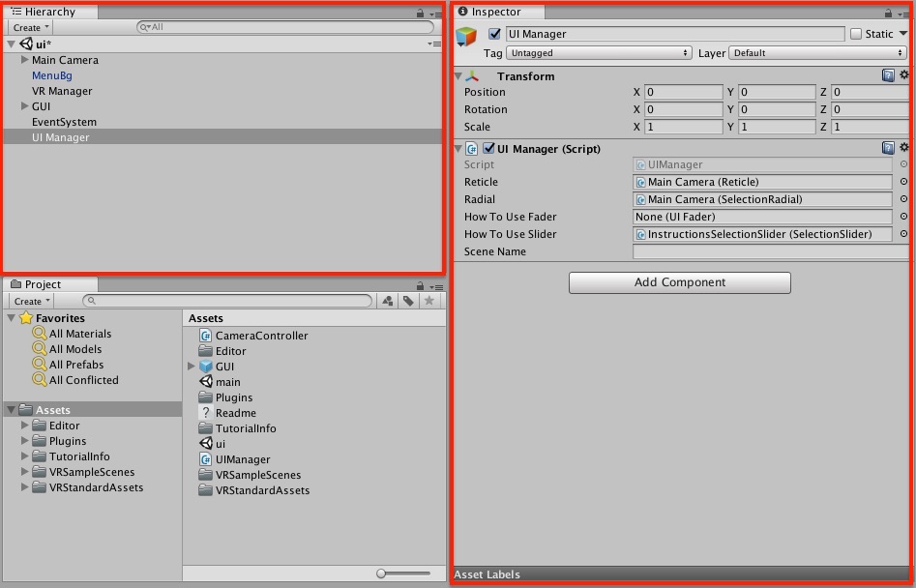Lock the Hierarchy panel
Viewport: 916px width, 588px height.
click(420, 13)
